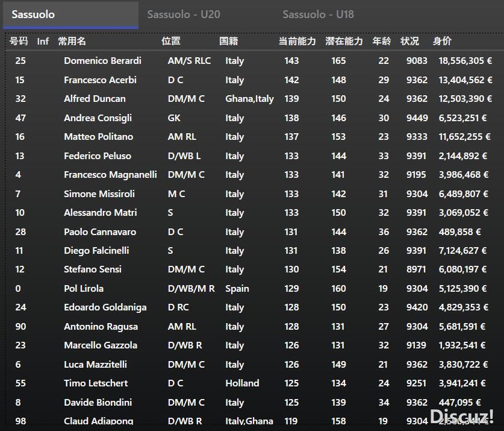Click condition 8971 for Sensi
The height and width of the screenshot is (431, 504).
(416, 269)
